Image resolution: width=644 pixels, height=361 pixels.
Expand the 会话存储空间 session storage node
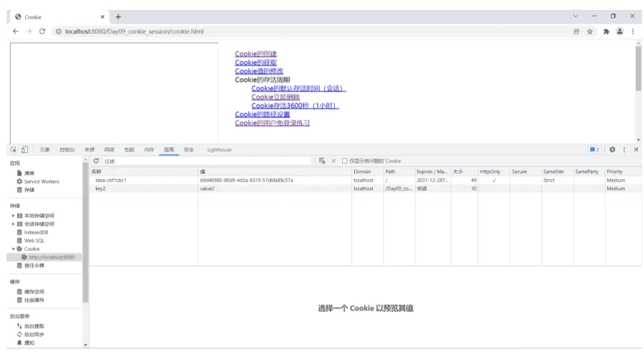[x=13, y=223]
